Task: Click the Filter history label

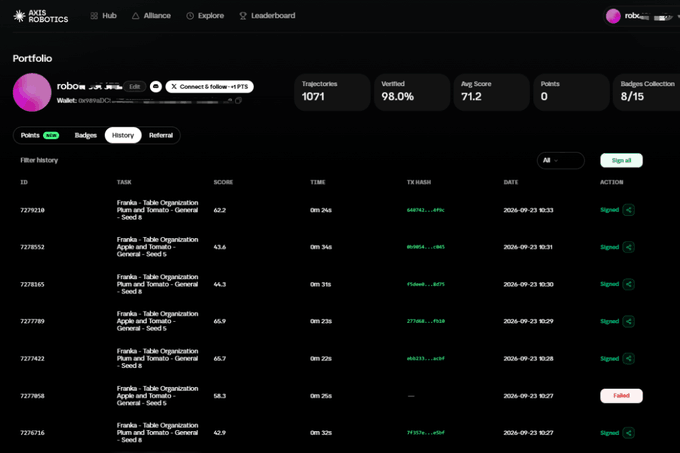Action: pyautogui.click(x=39, y=160)
